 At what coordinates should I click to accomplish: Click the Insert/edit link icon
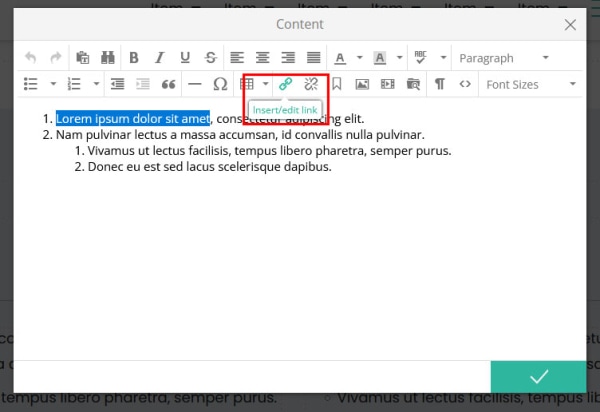[285, 84]
